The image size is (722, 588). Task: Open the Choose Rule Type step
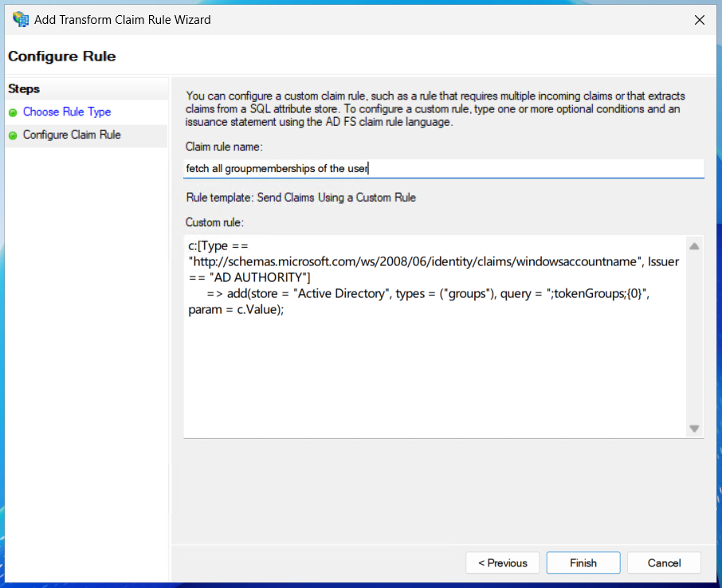[x=67, y=112]
